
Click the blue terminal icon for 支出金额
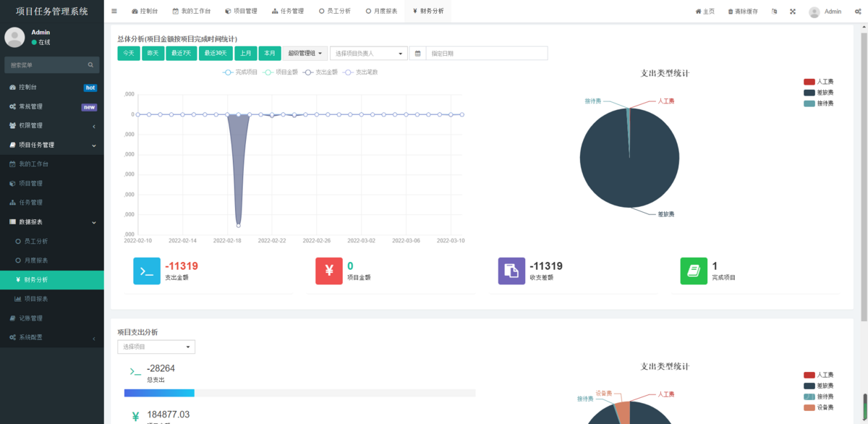pos(147,271)
